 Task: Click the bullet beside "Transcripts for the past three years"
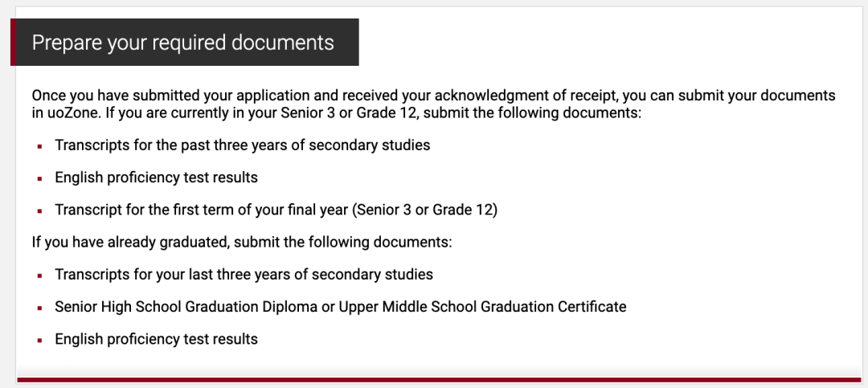point(39,146)
